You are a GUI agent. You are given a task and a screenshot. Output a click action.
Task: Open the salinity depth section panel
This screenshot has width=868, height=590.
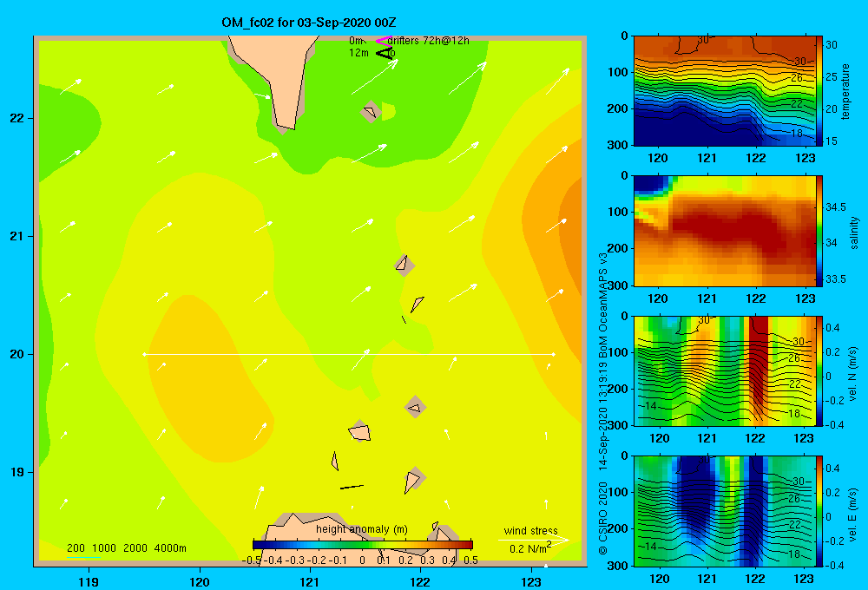(x=724, y=231)
